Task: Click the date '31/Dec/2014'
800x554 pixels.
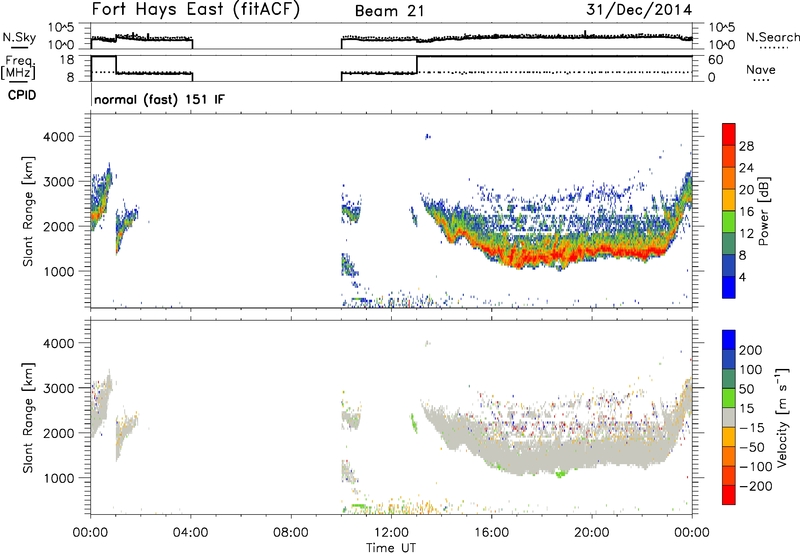Action: pos(639,10)
